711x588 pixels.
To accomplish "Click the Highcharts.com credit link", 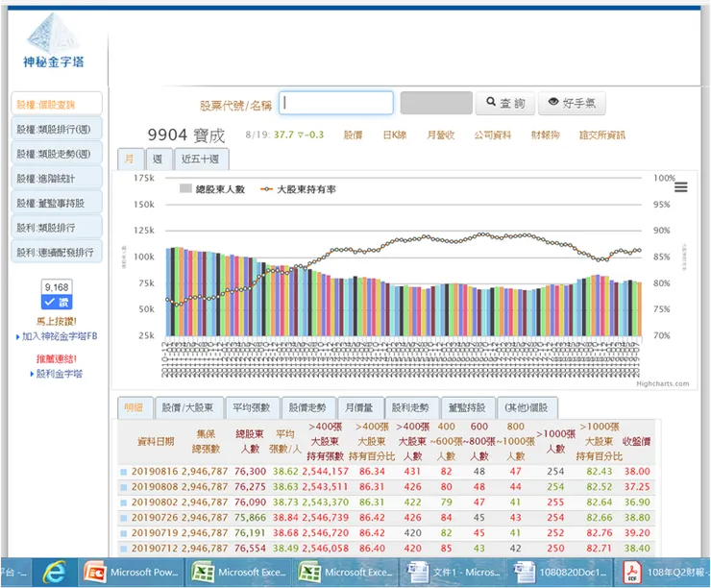I will click(663, 383).
